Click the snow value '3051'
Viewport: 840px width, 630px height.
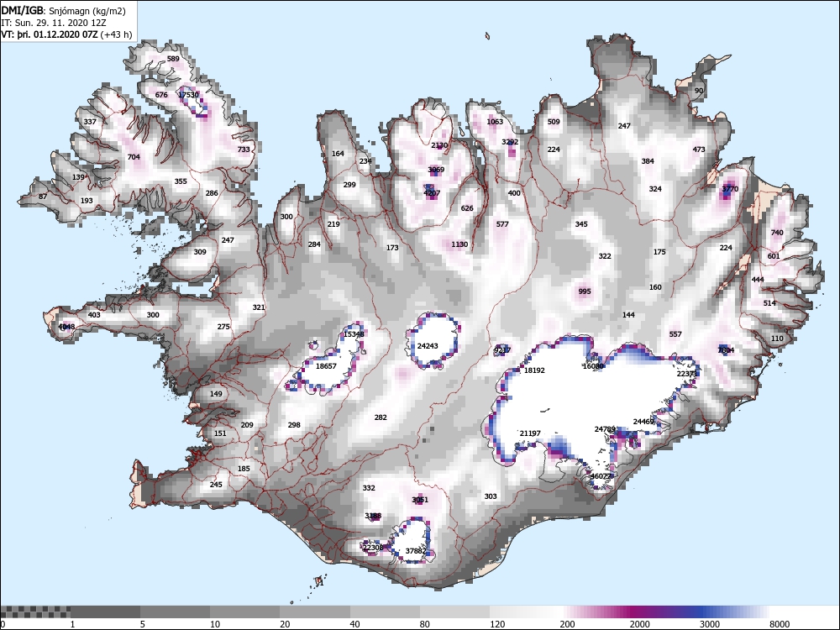coord(420,500)
